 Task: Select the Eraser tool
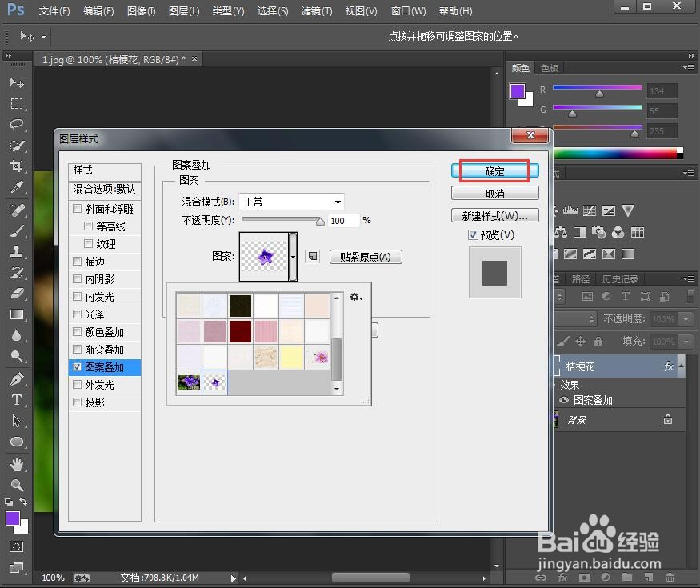click(x=17, y=294)
